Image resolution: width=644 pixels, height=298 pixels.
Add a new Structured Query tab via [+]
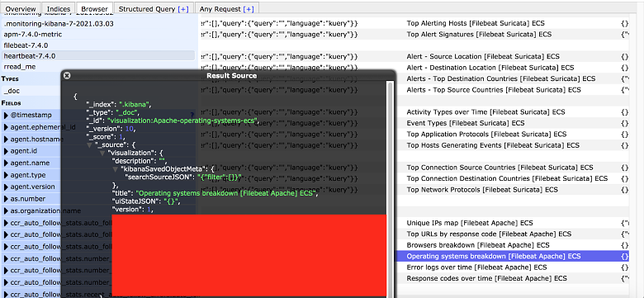click(183, 8)
